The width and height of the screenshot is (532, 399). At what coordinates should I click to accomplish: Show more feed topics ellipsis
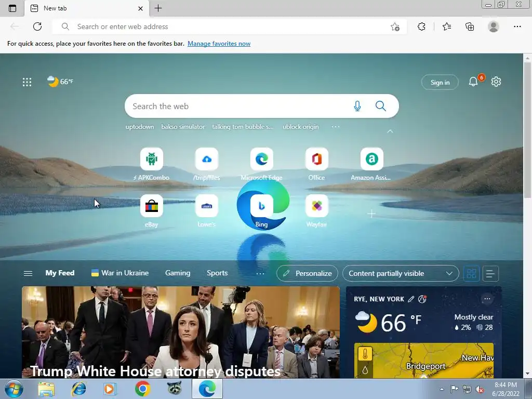pyautogui.click(x=260, y=273)
